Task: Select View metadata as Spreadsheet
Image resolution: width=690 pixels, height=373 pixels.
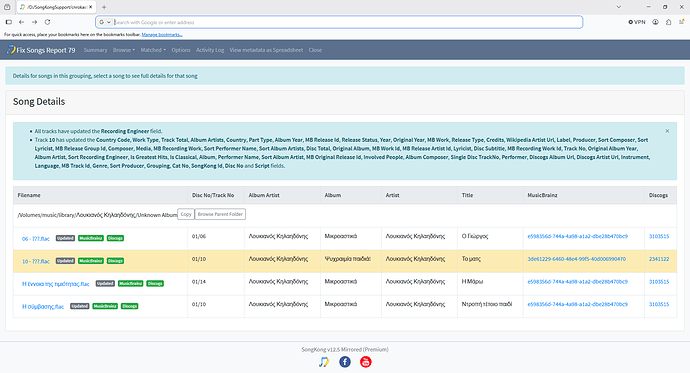Action: click(266, 50)
